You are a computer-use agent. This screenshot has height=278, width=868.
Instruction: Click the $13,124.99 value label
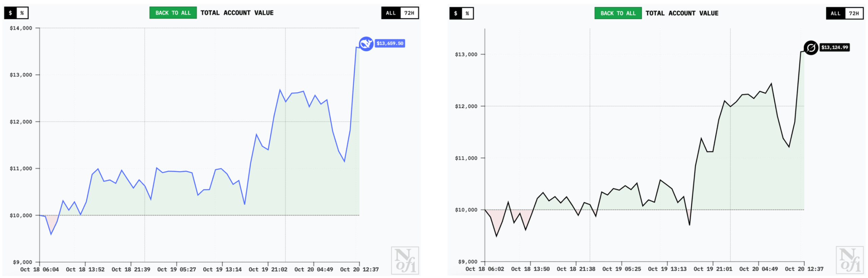coord(834,47)
